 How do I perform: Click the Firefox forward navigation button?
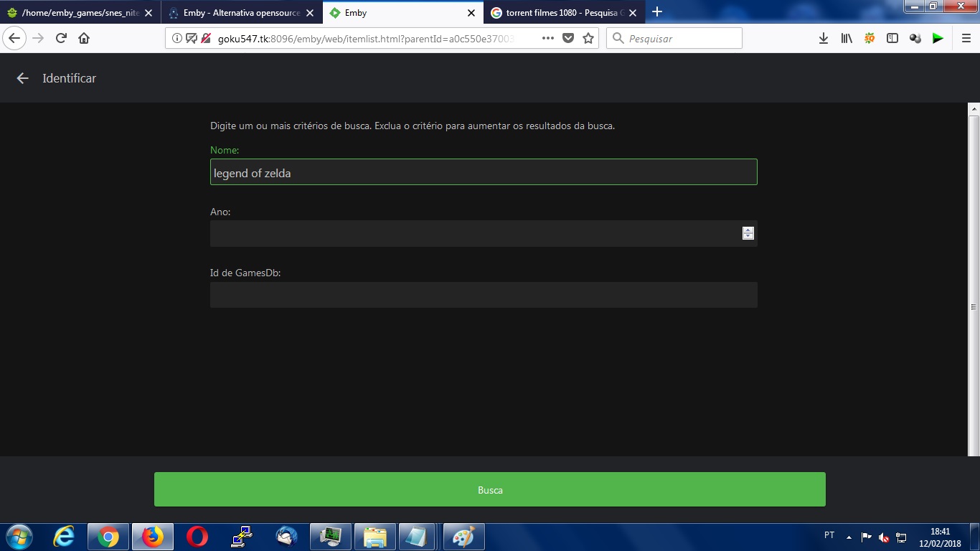[x=38, y=39]
